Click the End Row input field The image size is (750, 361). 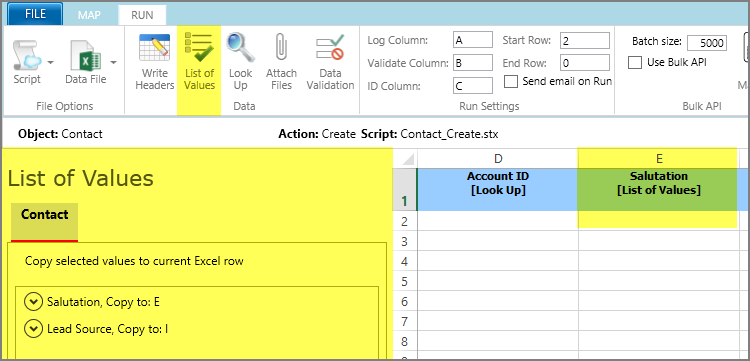point(585,63)
